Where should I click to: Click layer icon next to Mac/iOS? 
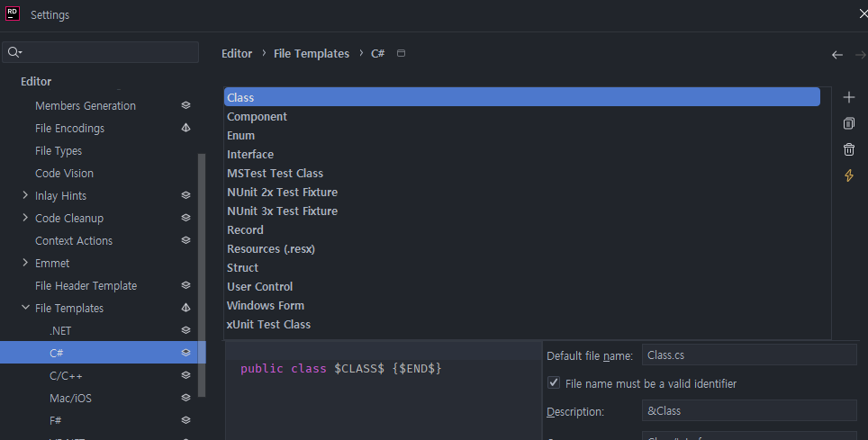186,398
